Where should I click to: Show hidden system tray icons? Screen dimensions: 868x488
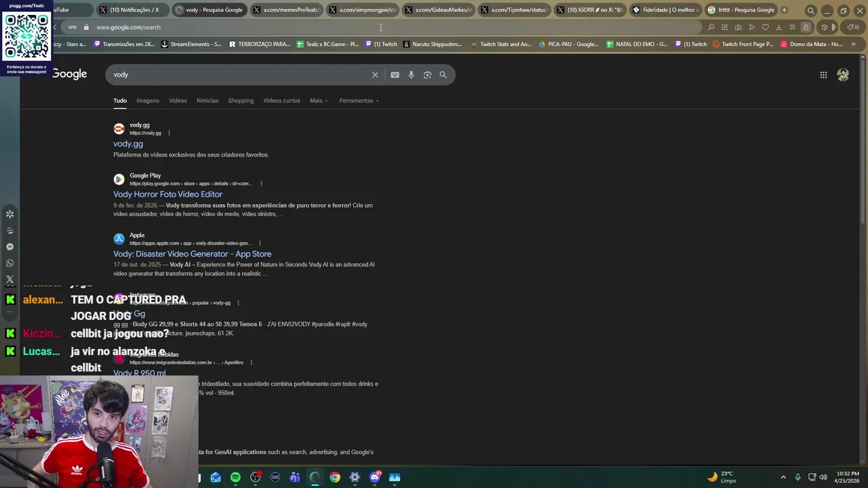coord(783,477)
